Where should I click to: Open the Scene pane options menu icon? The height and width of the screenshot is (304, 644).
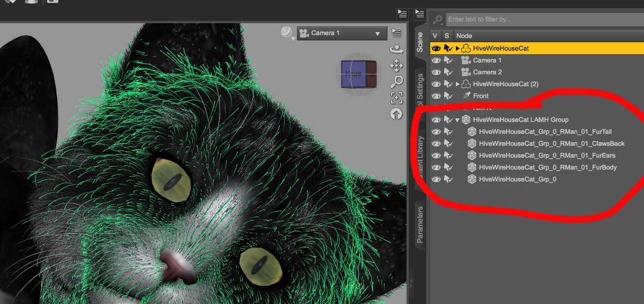point(420,14)
